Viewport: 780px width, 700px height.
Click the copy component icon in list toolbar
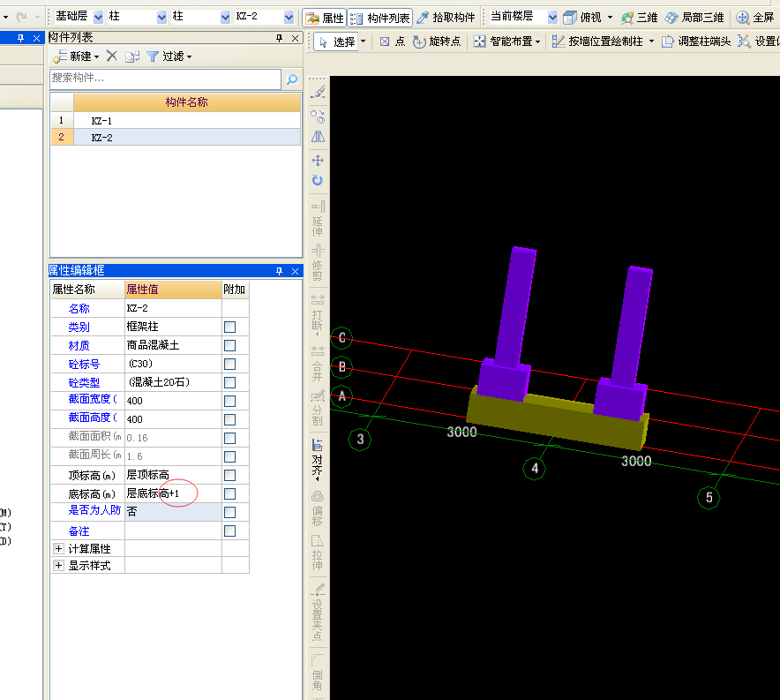coord(131,56)
